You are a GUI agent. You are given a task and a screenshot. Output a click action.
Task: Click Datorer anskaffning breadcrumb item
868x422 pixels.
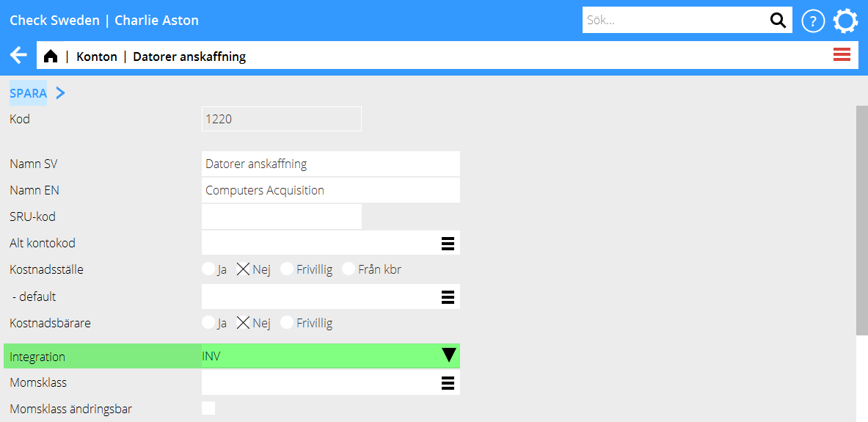point(189,57)
